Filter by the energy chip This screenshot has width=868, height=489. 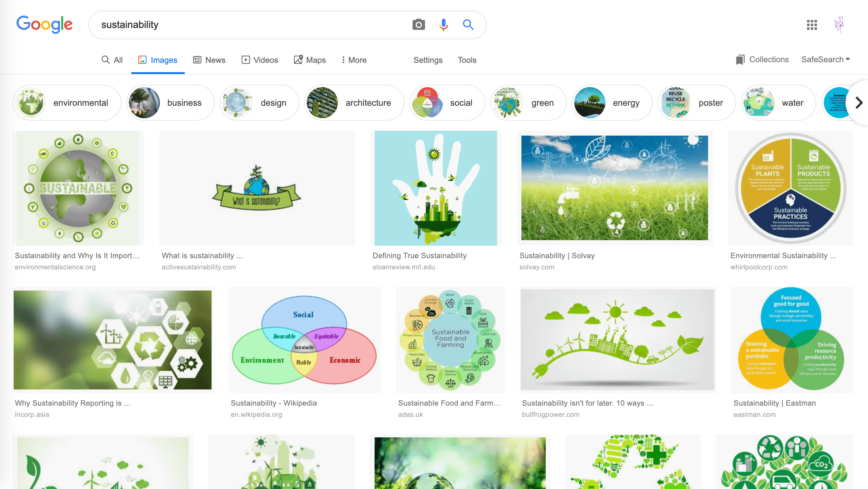(612, 103)
